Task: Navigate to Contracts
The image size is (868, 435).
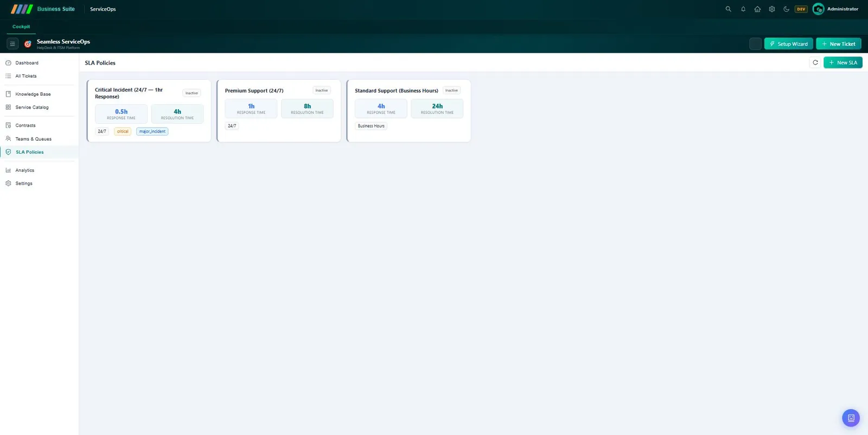Action: pos(40,125)
